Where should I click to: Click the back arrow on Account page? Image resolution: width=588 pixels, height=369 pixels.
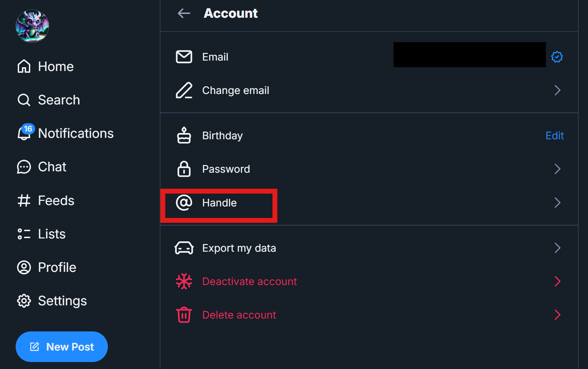(184, 13)
